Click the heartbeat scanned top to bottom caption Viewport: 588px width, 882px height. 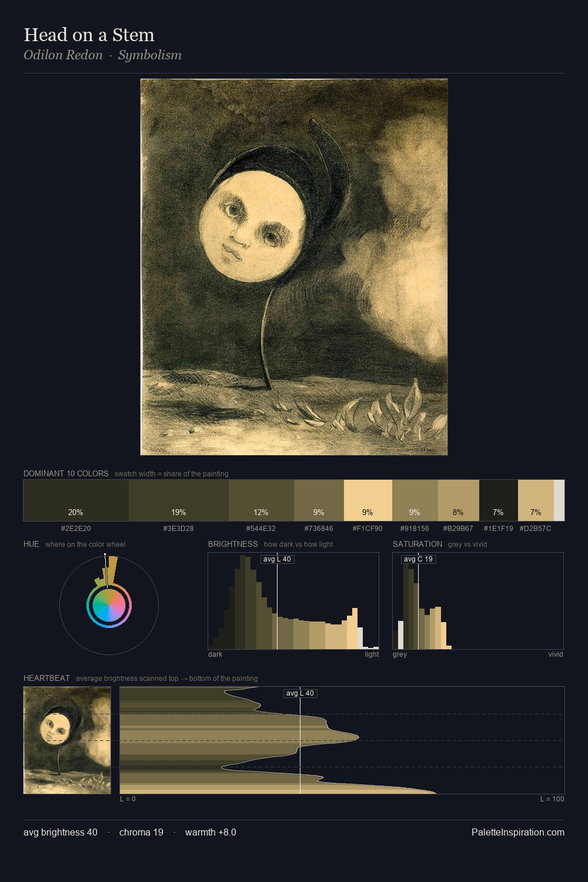(167, 679)
